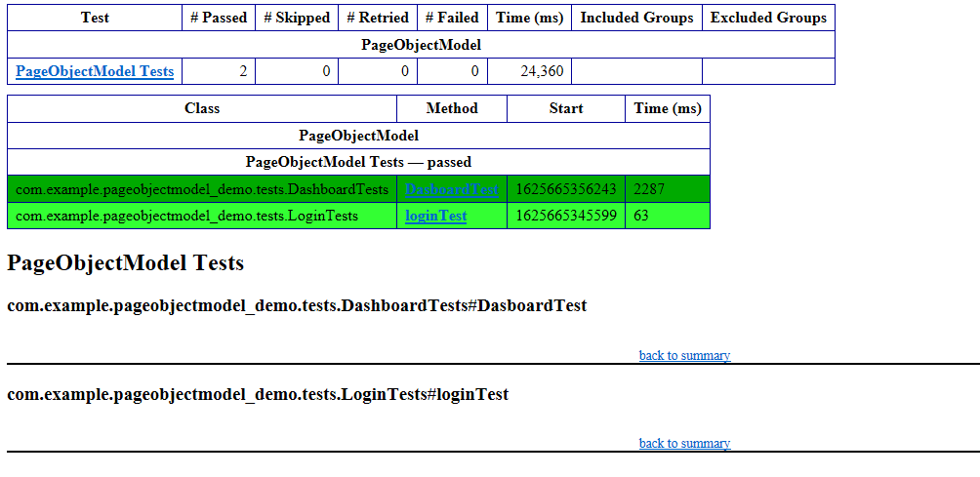Click the DasboardTest method link
This screenshot has height=477, width=980.
click(452, 189)
